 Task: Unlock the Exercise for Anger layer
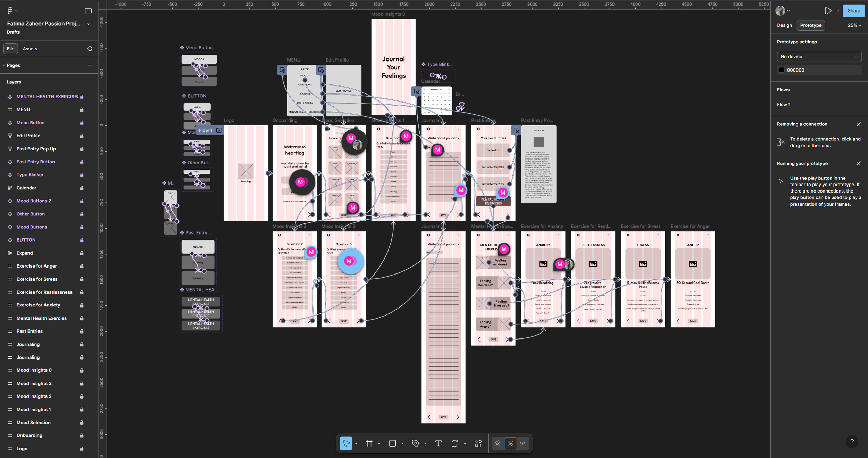click(82, 266)
